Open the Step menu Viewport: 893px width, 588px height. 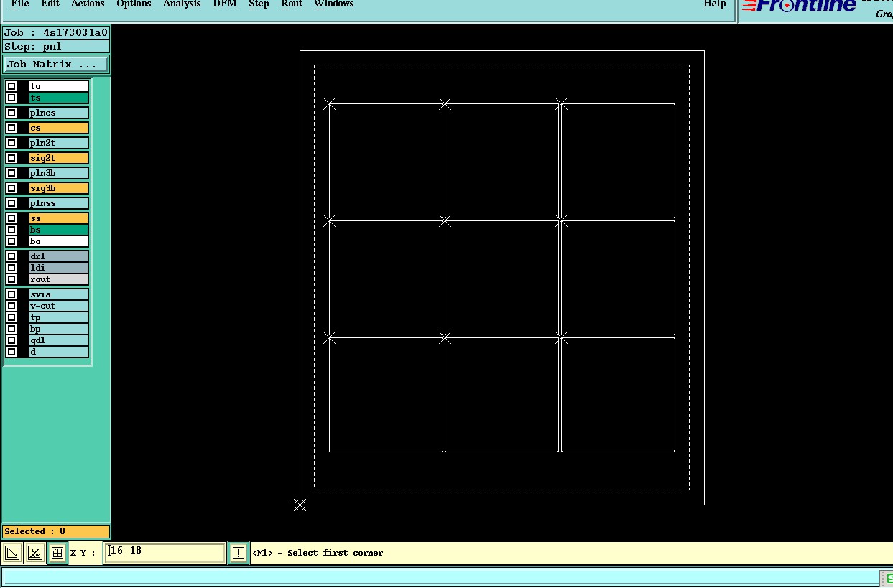point(259,4)
